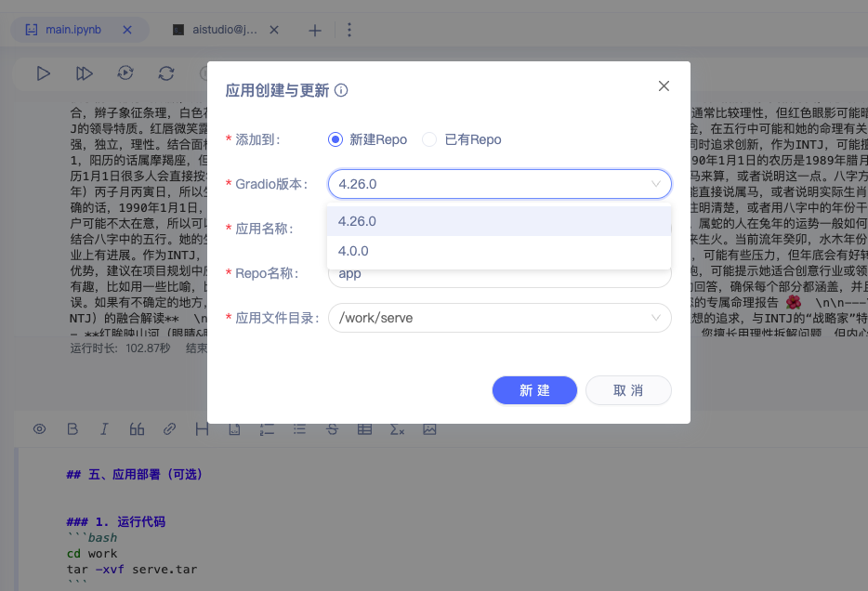
Task: Apply strikethrough formatting in markdown toolbar
Action: coord(332,429)
